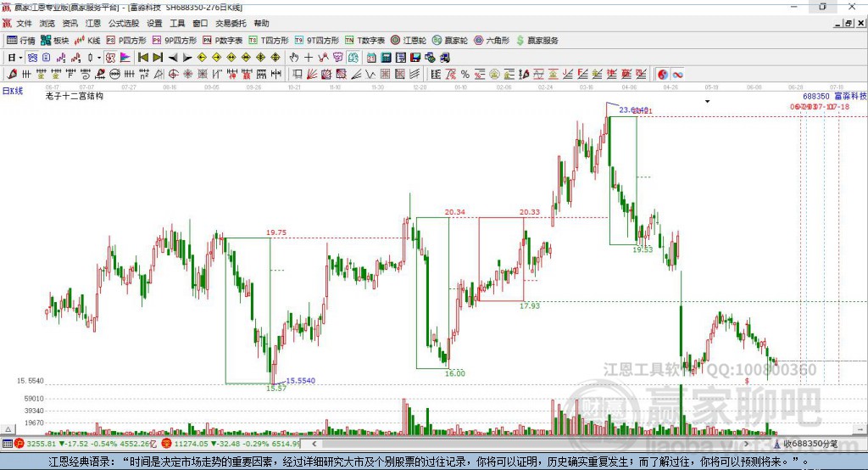Open the 交易委托 menu
Viewport: 868px width, 470px height.
231,23
